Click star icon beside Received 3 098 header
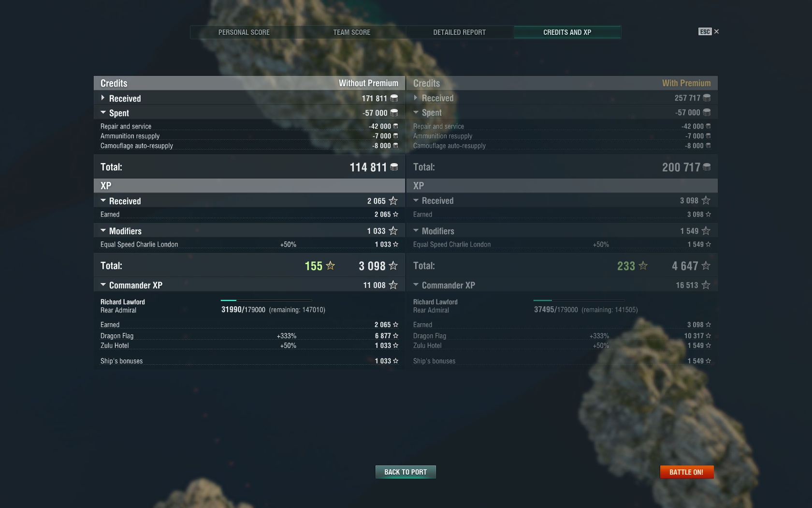 click(x=706, y=200)
